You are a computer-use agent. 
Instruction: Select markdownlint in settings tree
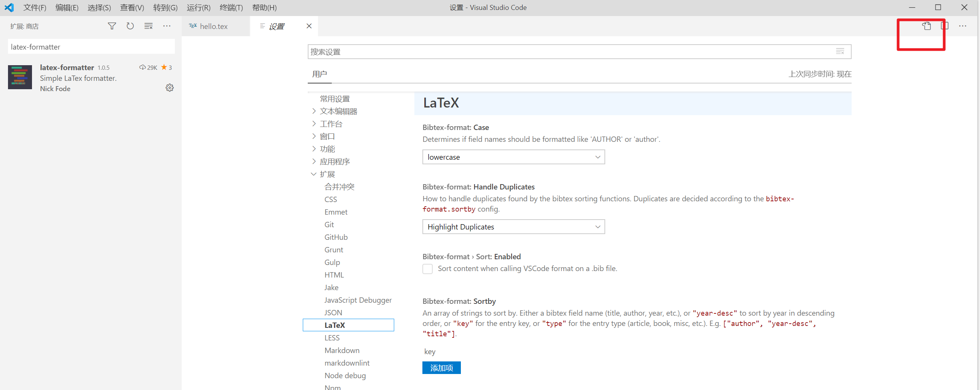coord(347,363)
